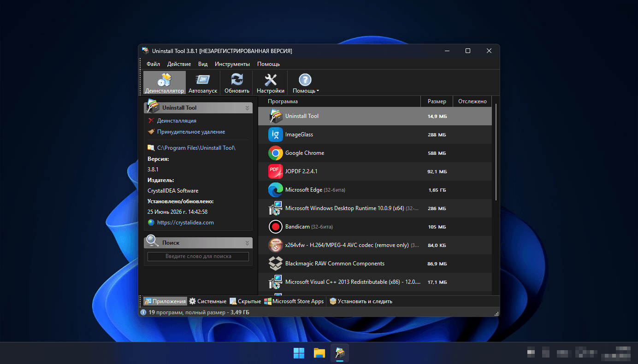Click the Microsoft Edge icon in the list
The image size is (638, 364).
276,190
